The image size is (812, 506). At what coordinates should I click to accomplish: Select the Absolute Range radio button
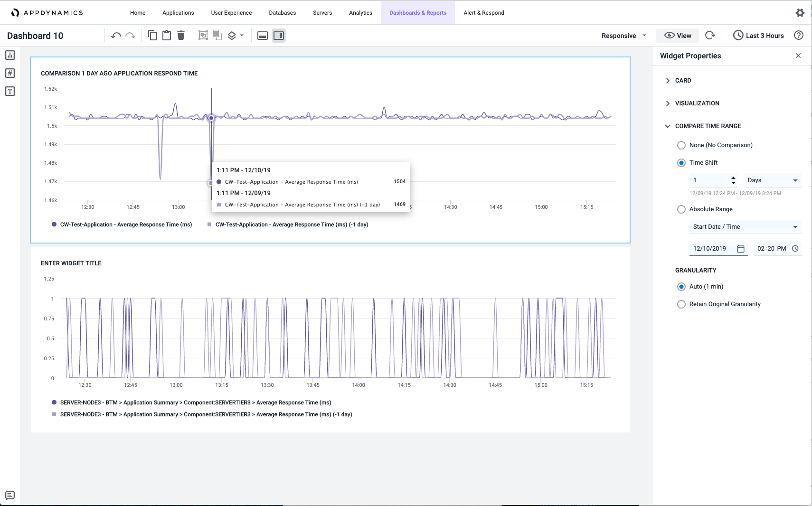point(681,209)
